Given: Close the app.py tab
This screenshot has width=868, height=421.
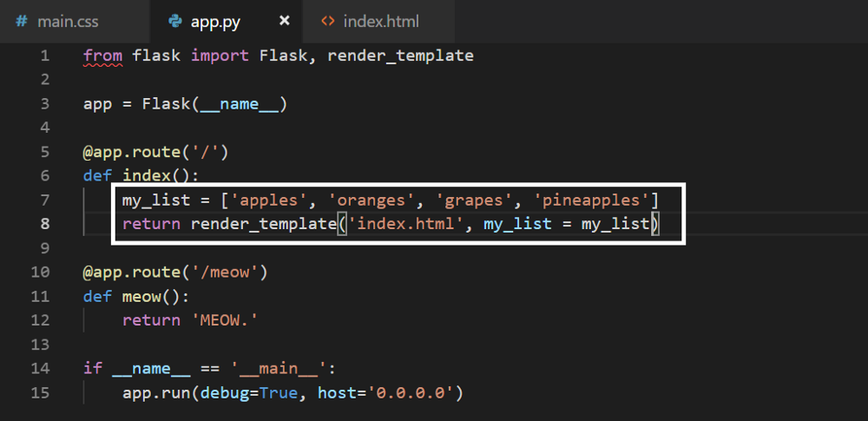Looking at the screenshot, I should click(x=284, y=21).
